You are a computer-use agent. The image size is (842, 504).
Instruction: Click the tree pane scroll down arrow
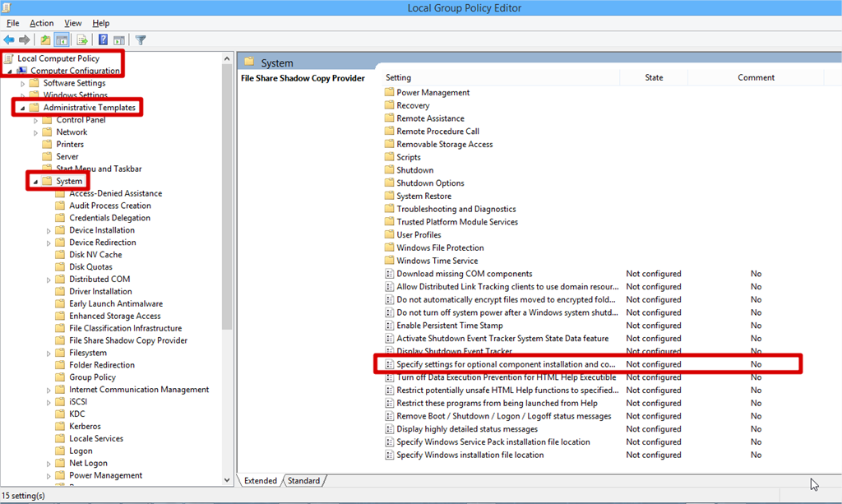(228, 480)
